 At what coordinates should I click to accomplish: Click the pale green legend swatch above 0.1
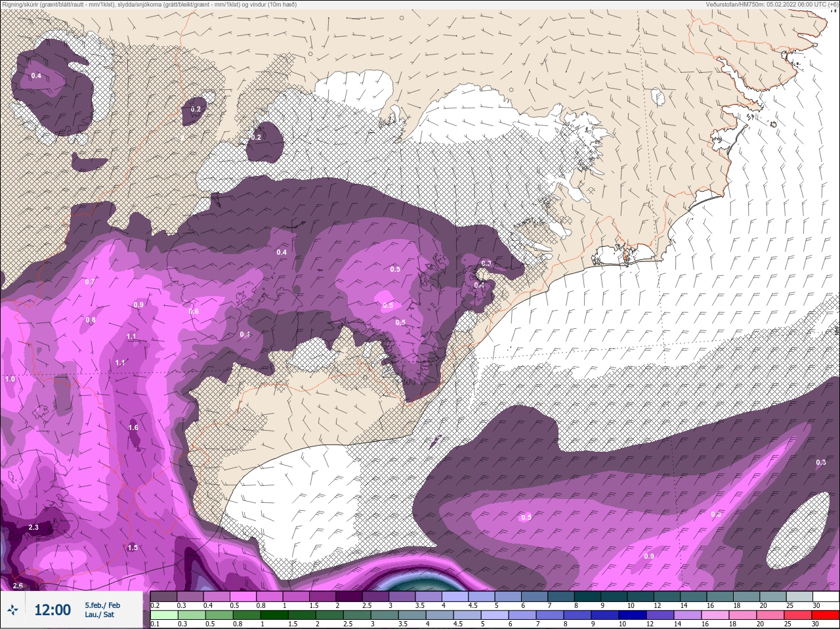tap(163, 615)
